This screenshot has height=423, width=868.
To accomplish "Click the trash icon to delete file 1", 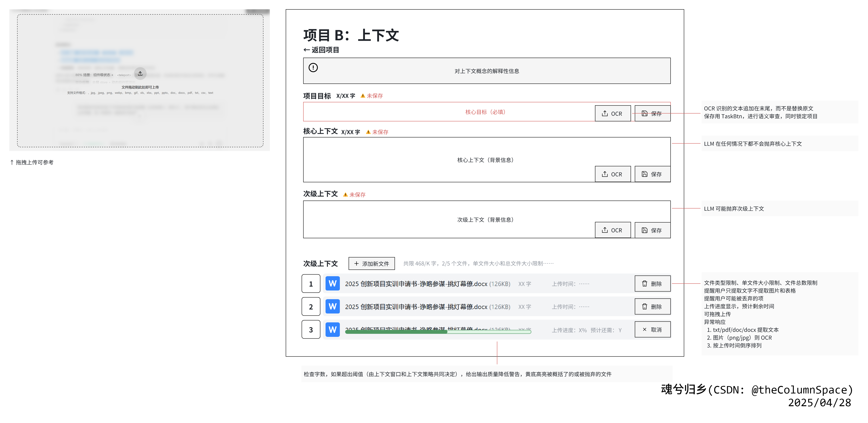I will pyautogui.click(x=644, y=284).
